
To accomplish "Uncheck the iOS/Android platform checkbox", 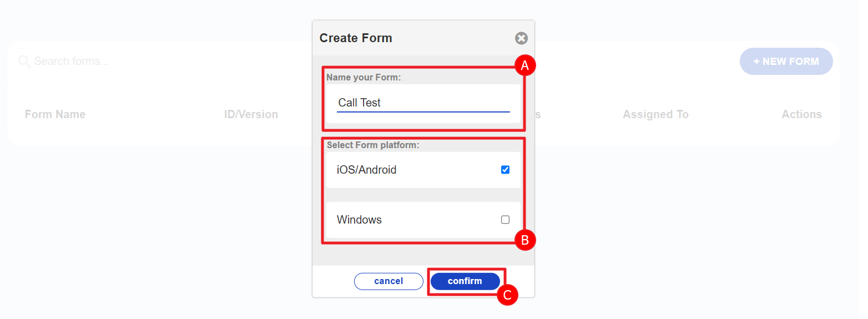I will tap(505, 170).
